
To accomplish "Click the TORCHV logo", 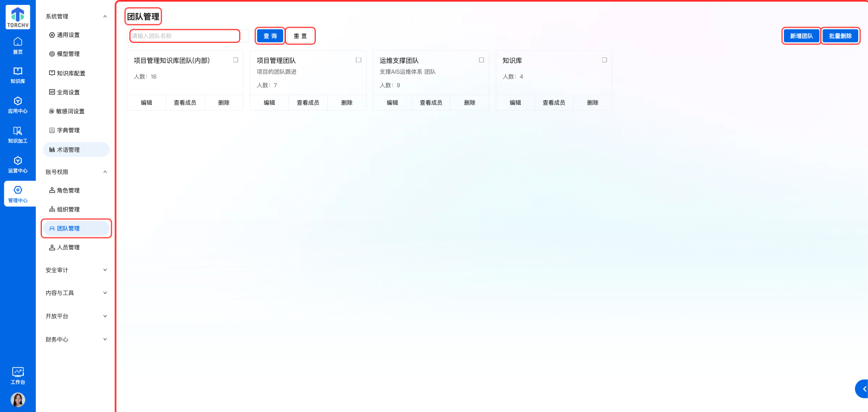I will (x=18, y=17).
